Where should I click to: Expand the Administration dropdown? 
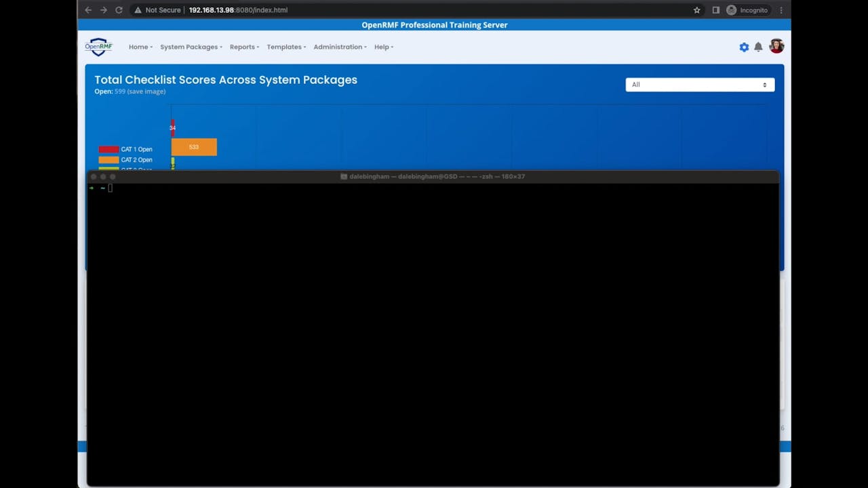coord(340,47)
